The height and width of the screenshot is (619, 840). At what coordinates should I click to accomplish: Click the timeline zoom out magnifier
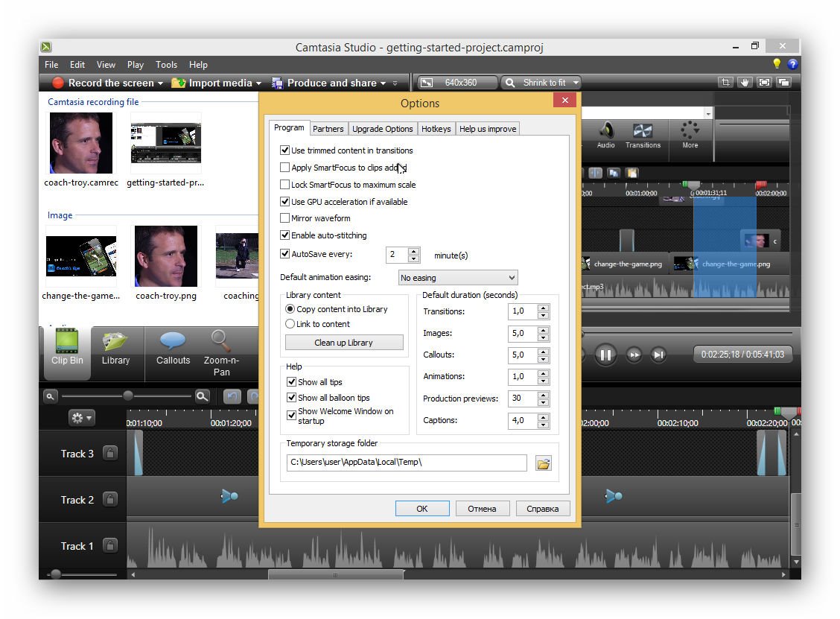tap(50, 396)
